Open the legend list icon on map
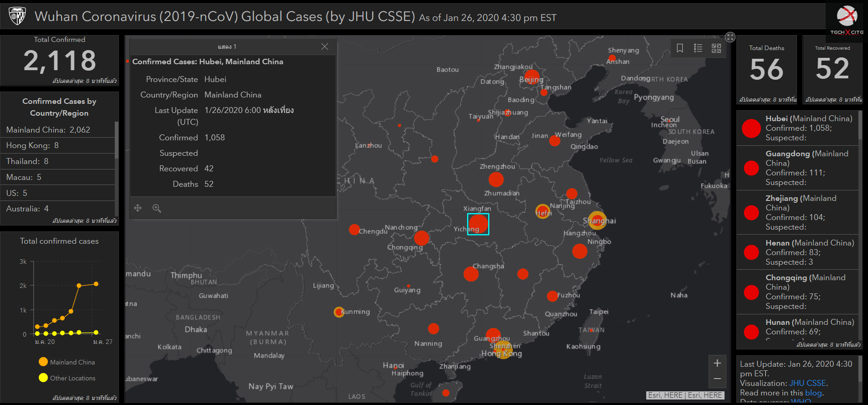868x405 pixels. (x=698, y=48)
